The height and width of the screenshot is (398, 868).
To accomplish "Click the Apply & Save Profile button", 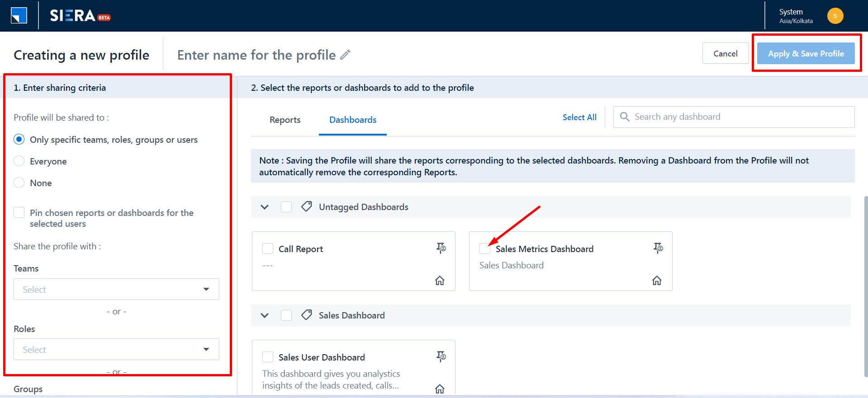I will click(806, 53).
